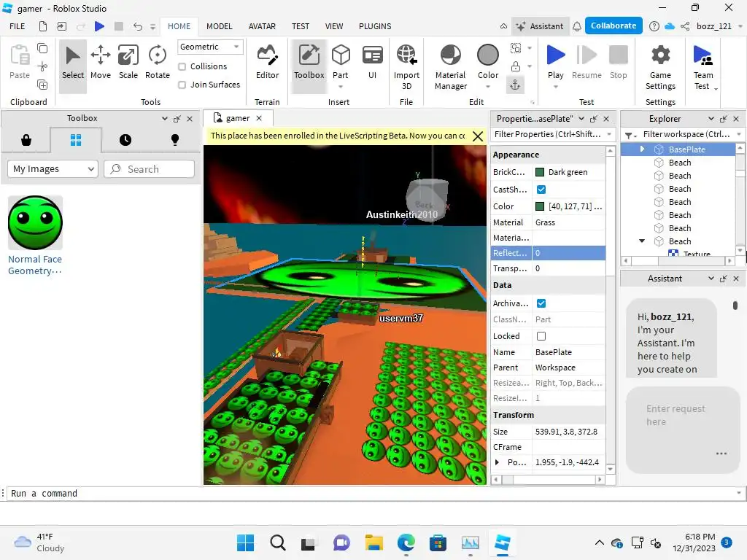Toggle the CastShadow checkbox
The image size is (747, 560).
[x=541, y=190]
